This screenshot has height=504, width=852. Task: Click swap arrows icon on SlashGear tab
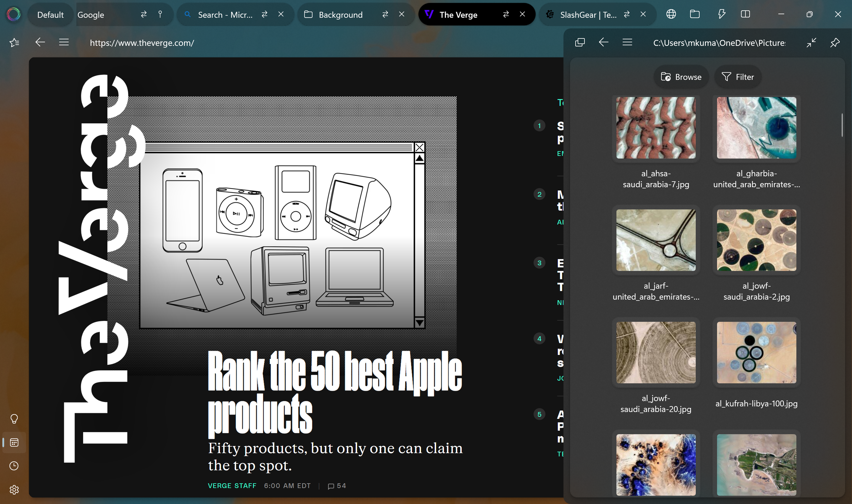[627, 14]
